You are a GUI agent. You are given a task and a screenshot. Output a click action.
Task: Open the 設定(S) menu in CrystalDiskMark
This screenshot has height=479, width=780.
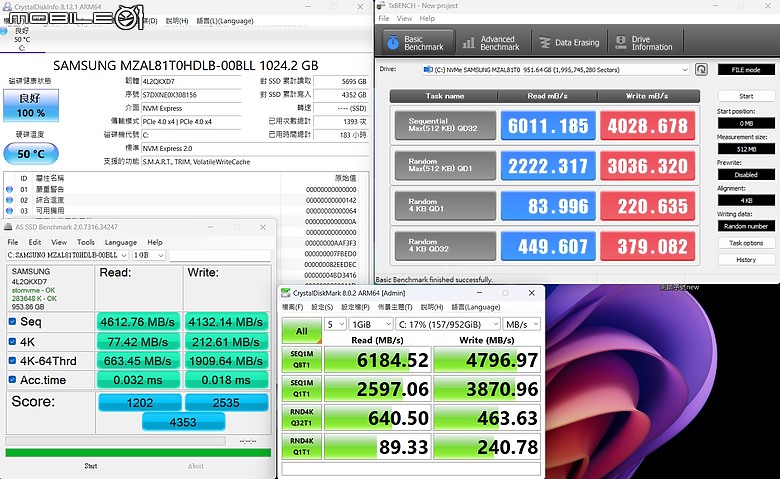[322, 307]
